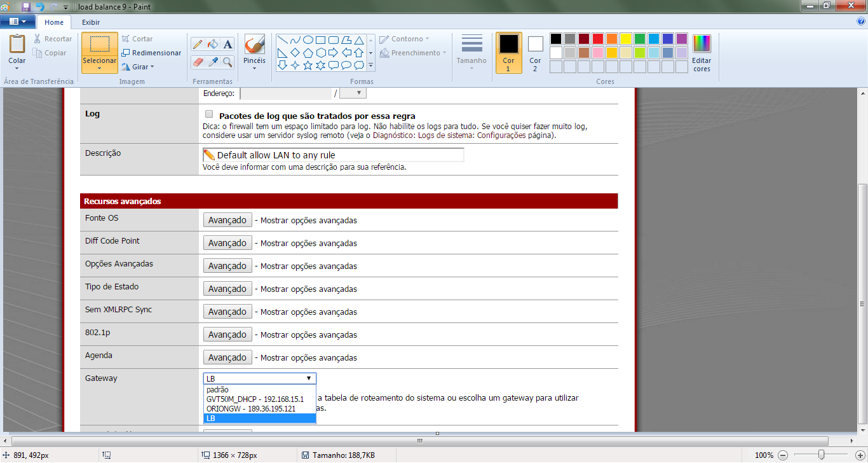The width and height of the screenshot is (868, 463).
Task: Open the Gateway dropdown showing LB
Action: [x=260, y=378]
